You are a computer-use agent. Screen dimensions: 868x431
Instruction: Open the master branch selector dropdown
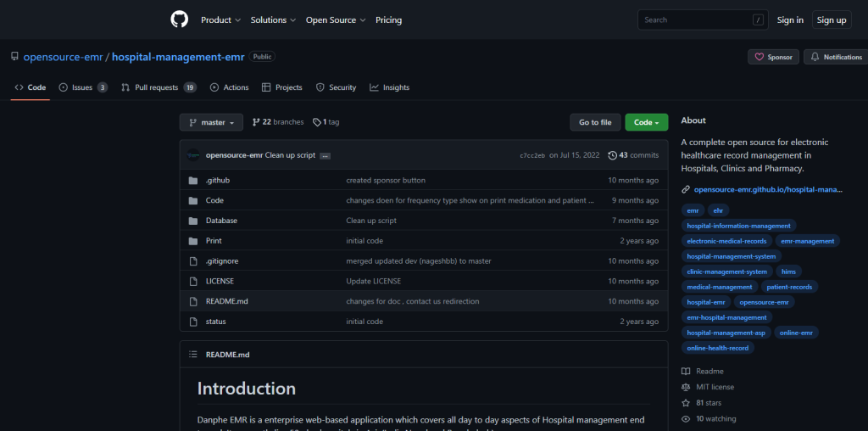pyautogui.click(x=211, y=122)
